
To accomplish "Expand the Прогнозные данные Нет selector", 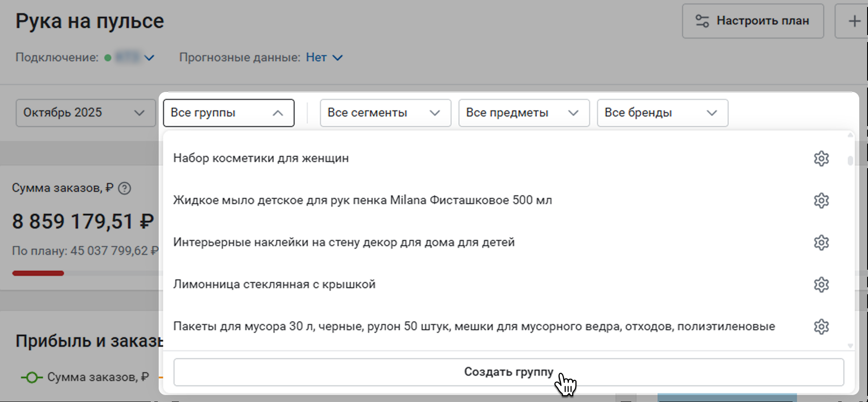I will coord(324,57).
